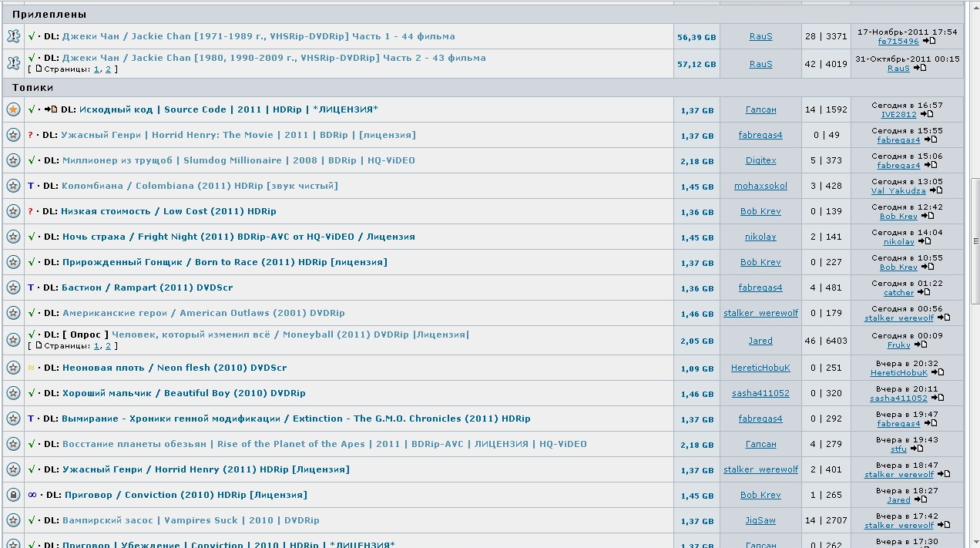This screenshot has height=548, width=980.
Task: Open page 2 of Jackie Chan Часть 2 topic
Action: 108,69
